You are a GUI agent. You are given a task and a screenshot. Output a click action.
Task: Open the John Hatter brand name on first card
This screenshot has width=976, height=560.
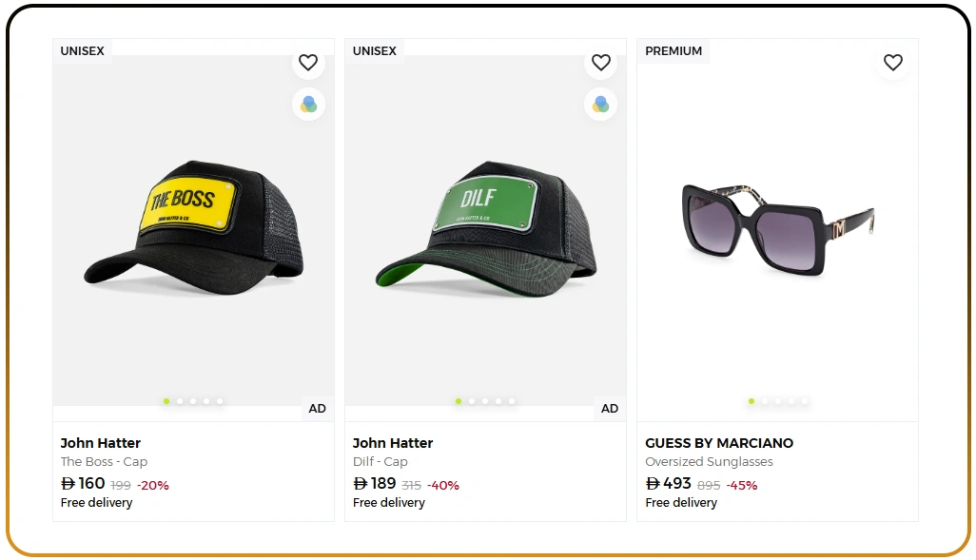coord(100,442)
